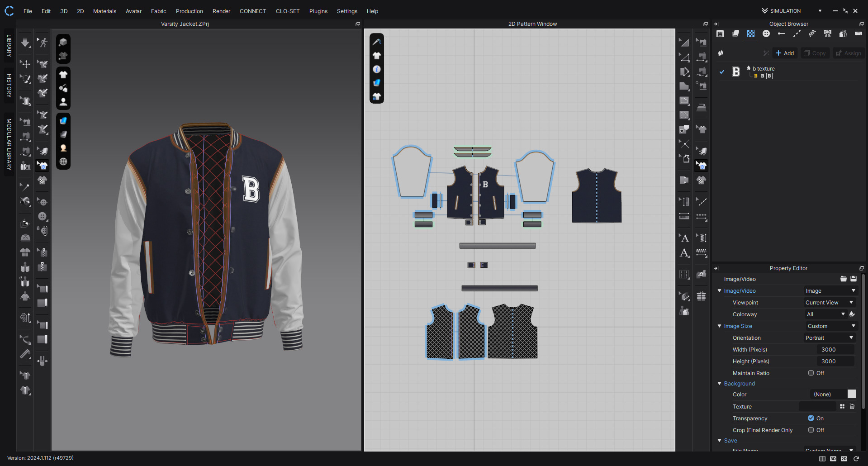Open the LIBRARY side tab
Image resolution: width=868 pixels, height=466 pixels.
pyautogui.click(x=9, y=46)
